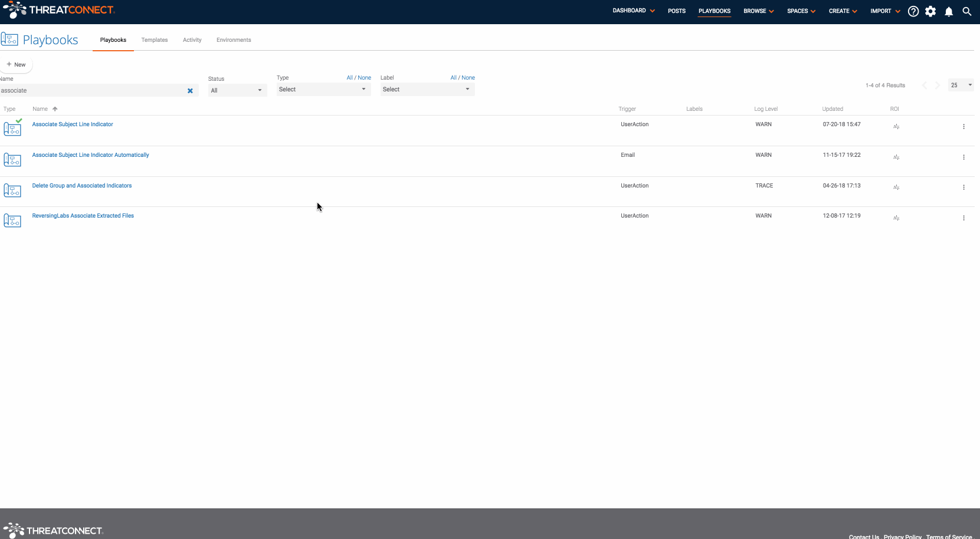Open options menu for ReversingLabs Associate Extracted Files
The width and height of the screenshot is (980, 539).
tap(963, 218)
